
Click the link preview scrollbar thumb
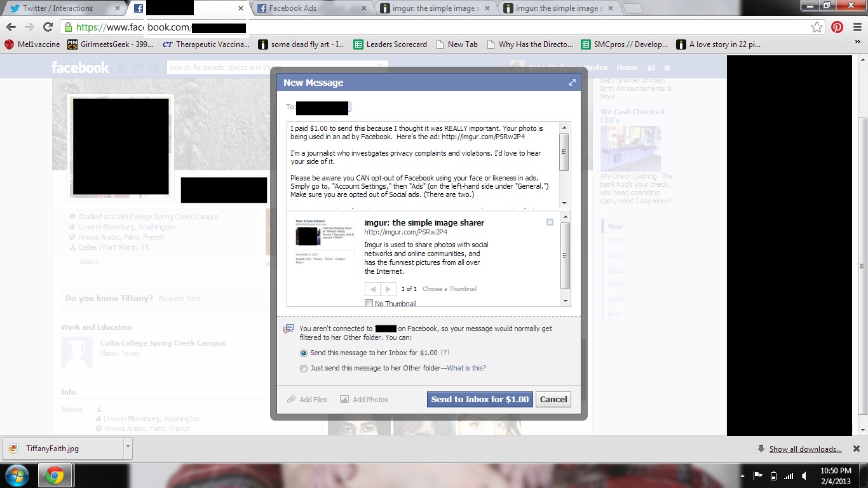[x=566, y=255]
